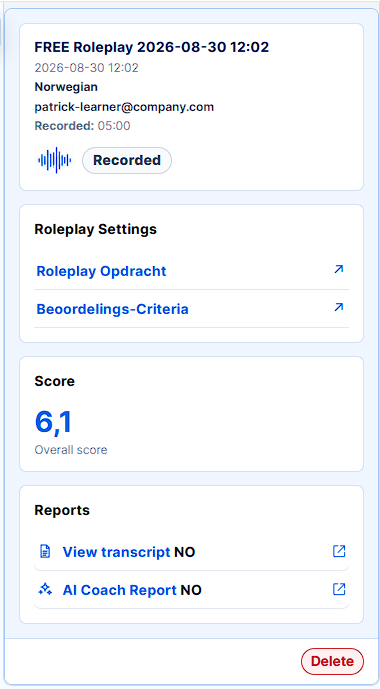Click external-link icon in AI Coach Report row

coord(339,589)
